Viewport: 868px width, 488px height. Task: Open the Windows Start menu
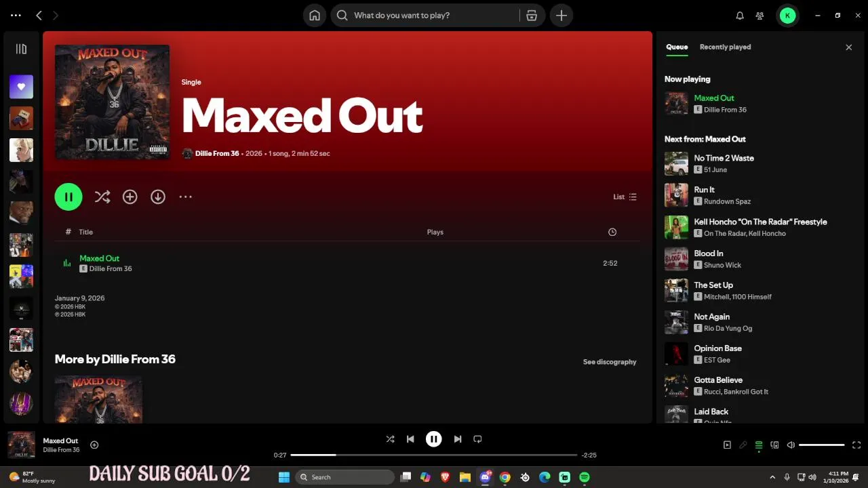(x=284, y=477)
